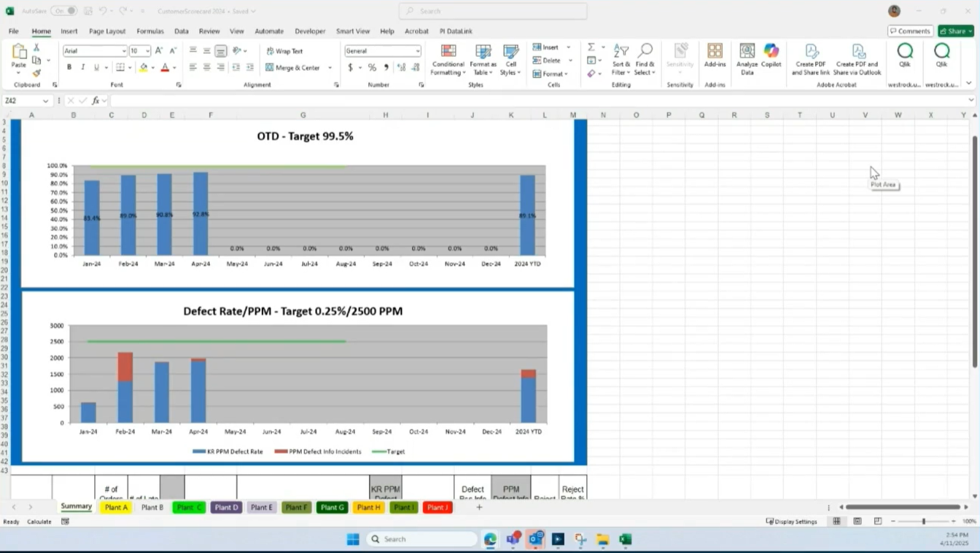
Task: Open Merge & Center dropdown arrow
Action: pyautogui.click(x=330, y=68)
